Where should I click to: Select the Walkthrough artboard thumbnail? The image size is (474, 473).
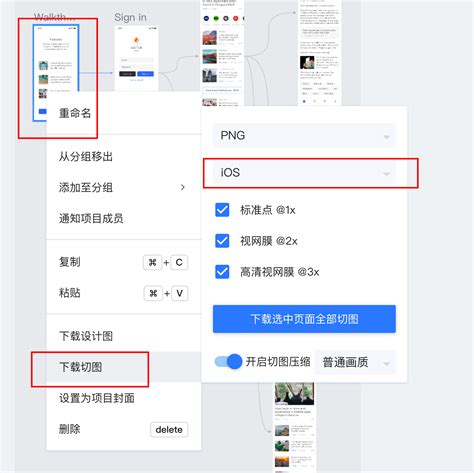coord(56,73)
